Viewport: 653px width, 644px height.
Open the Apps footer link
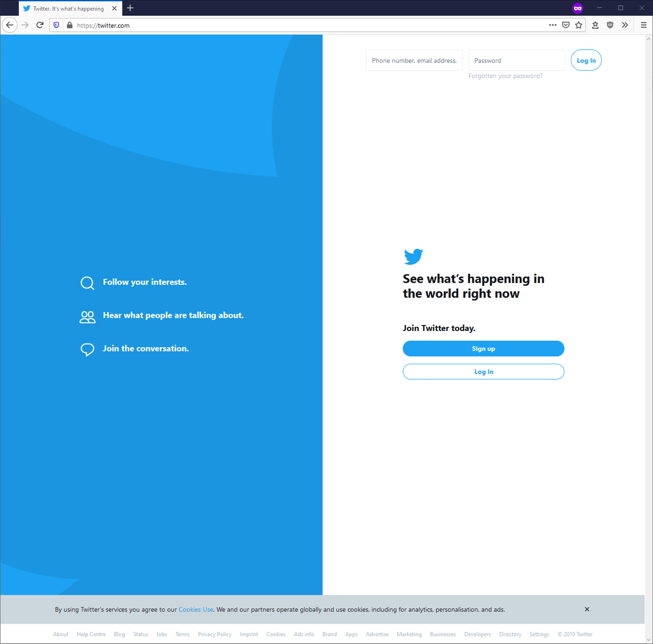click(351, 634)
